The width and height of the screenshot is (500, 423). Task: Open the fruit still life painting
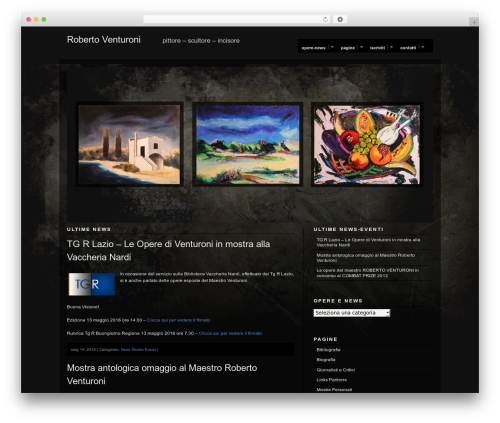[367, 144]
